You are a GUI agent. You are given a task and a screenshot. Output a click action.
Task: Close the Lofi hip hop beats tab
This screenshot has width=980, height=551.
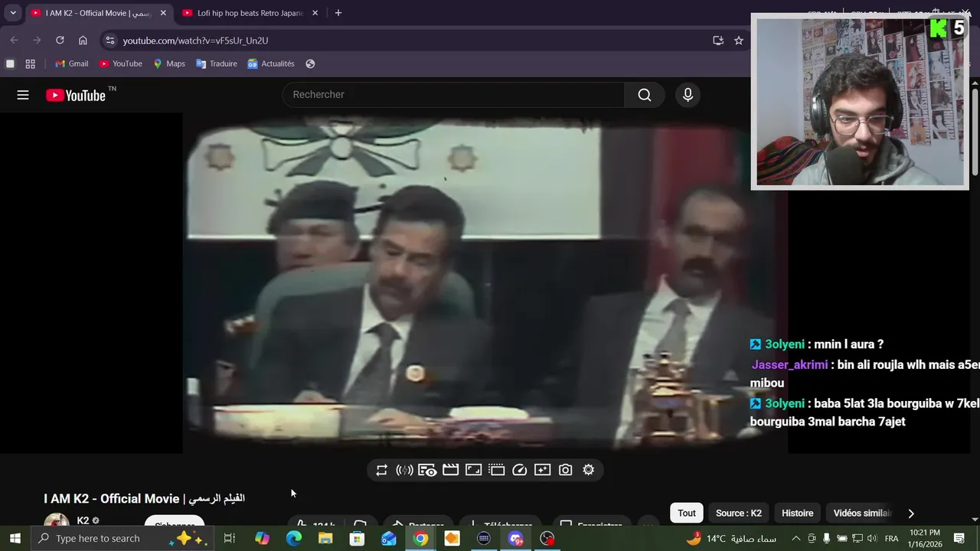point(315,13)
